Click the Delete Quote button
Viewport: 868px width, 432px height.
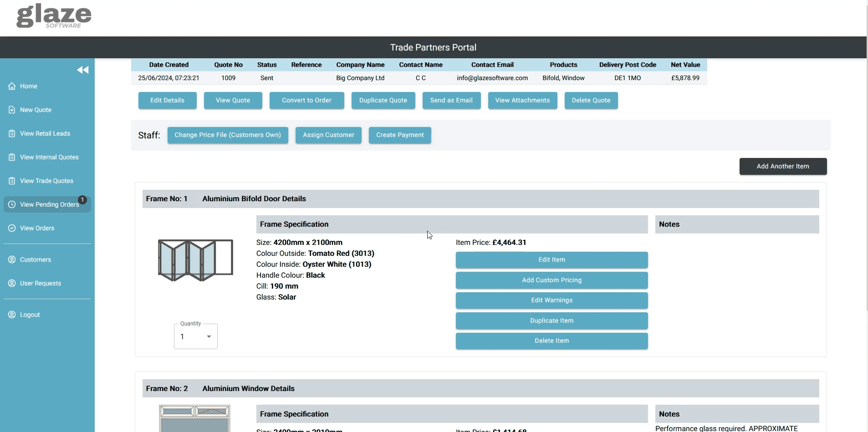(591, 100)
